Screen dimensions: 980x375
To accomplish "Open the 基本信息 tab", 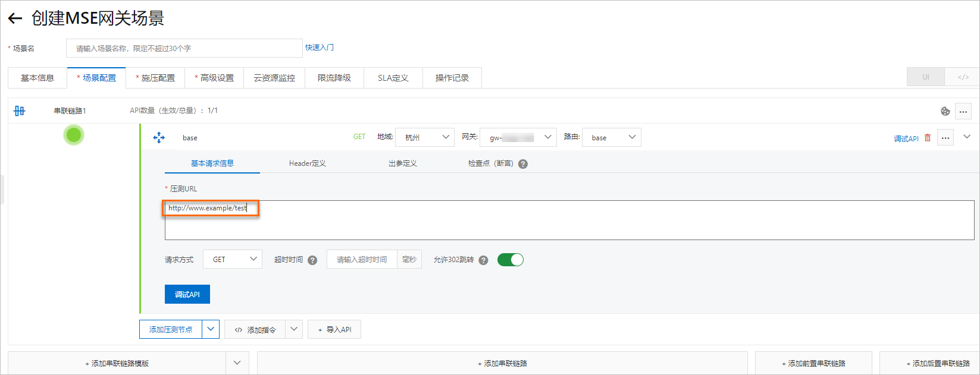I will tap(37, 78).
